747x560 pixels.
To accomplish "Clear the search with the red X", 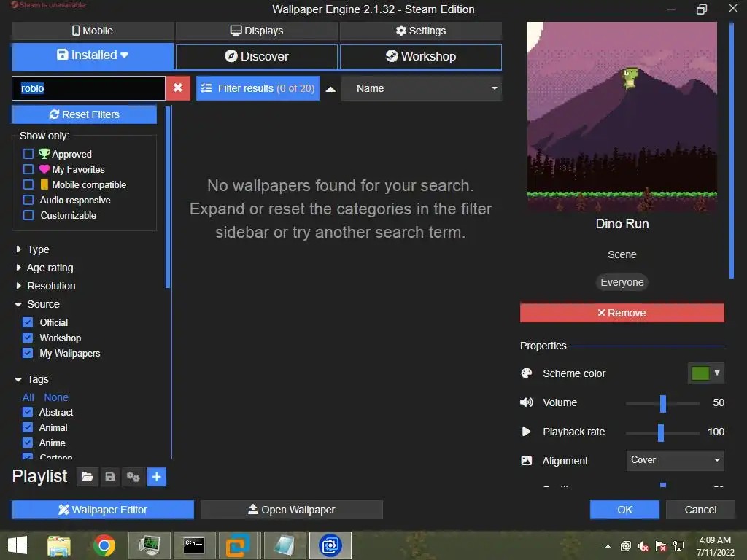I will (x=178, y=88).
